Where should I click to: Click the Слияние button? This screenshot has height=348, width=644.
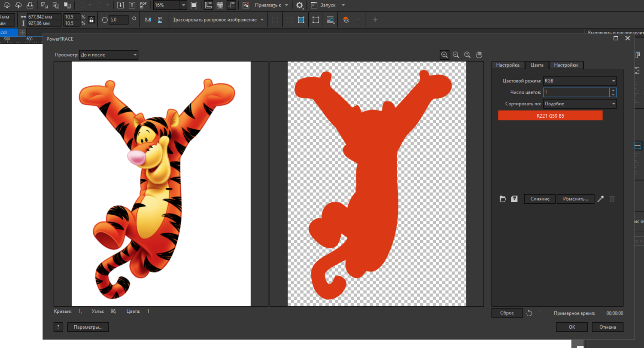[x=540, y=199]
